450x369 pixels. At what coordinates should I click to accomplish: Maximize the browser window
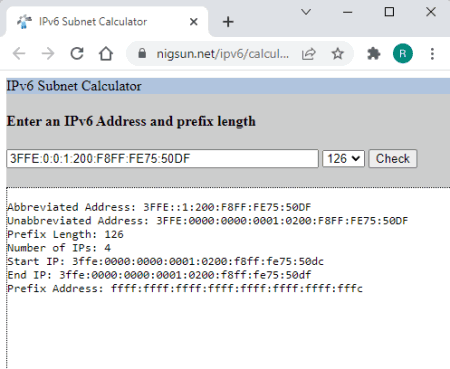click(389, 12)
